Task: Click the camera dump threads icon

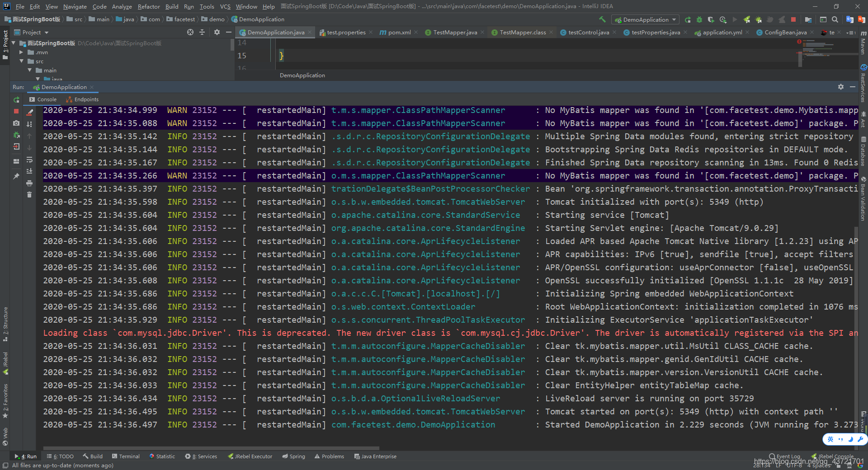Action: point(16,123)
